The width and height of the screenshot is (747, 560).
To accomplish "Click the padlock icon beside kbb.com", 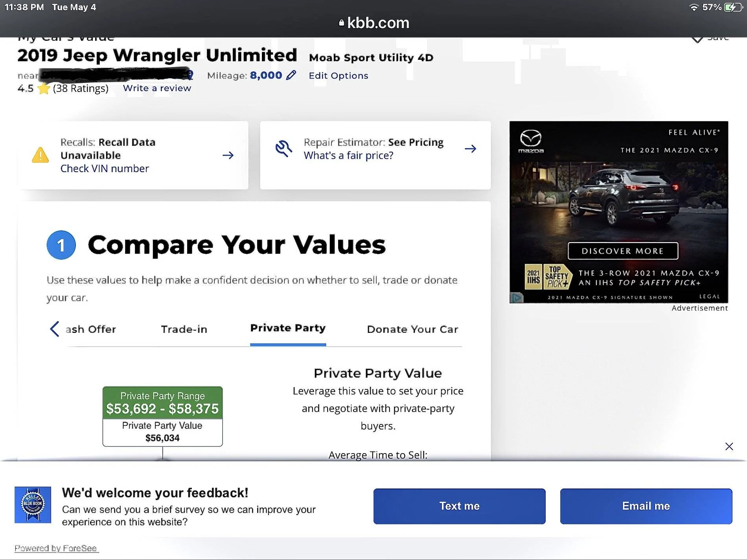I will pyautogui.click(x=341, y=23).
